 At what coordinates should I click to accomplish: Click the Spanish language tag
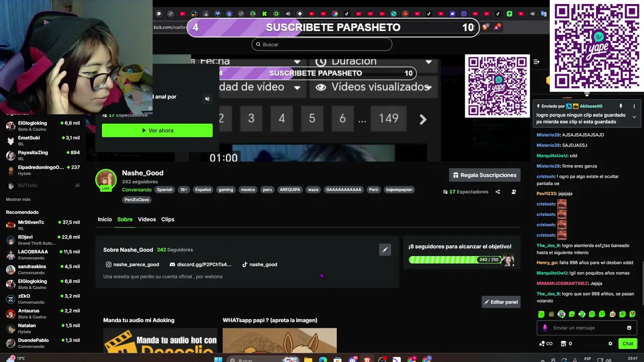165,190
